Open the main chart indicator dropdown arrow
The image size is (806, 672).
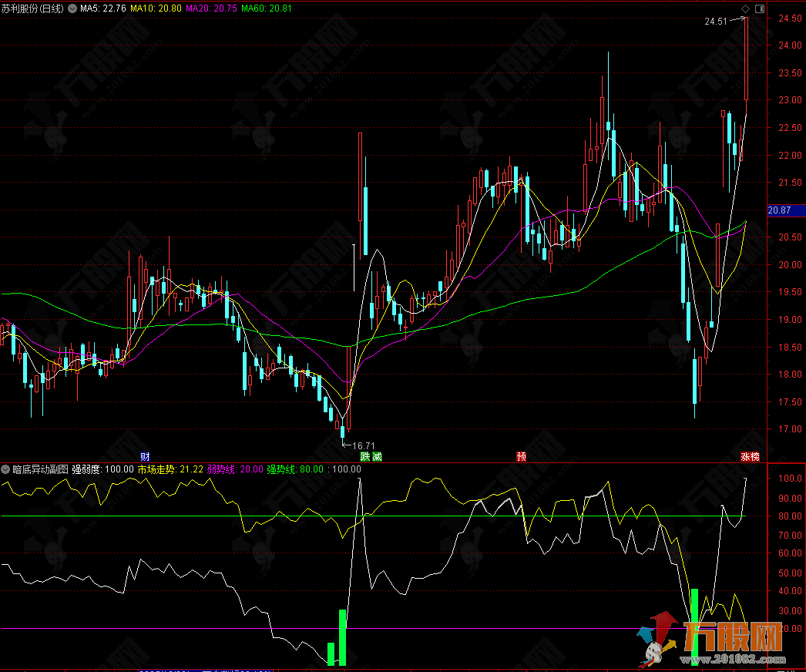click(x=72, y=8)
